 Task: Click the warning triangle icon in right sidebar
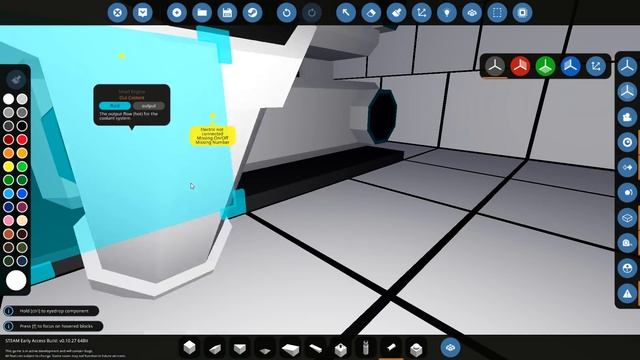coord(627,293)
